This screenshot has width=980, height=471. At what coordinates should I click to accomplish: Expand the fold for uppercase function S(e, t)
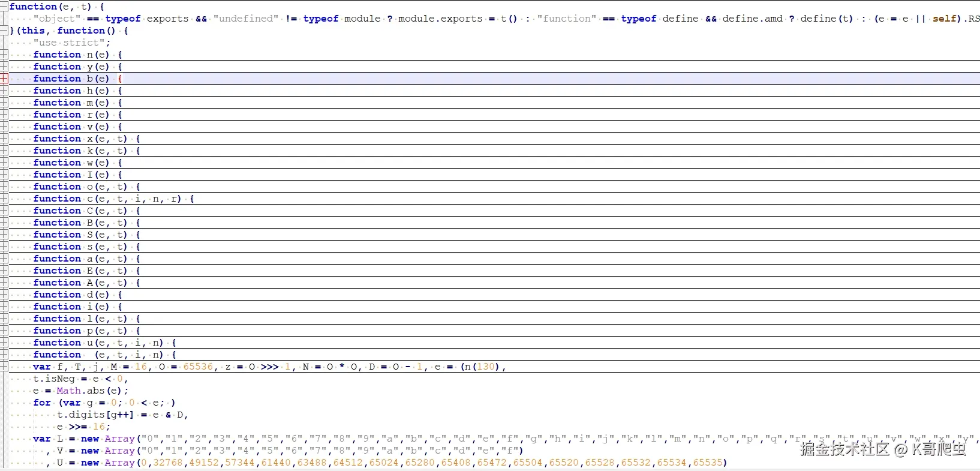click(x=4, y=235)
